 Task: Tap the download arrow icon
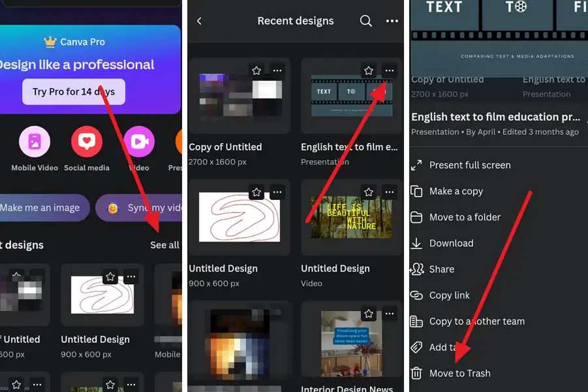tap(416, 243)
